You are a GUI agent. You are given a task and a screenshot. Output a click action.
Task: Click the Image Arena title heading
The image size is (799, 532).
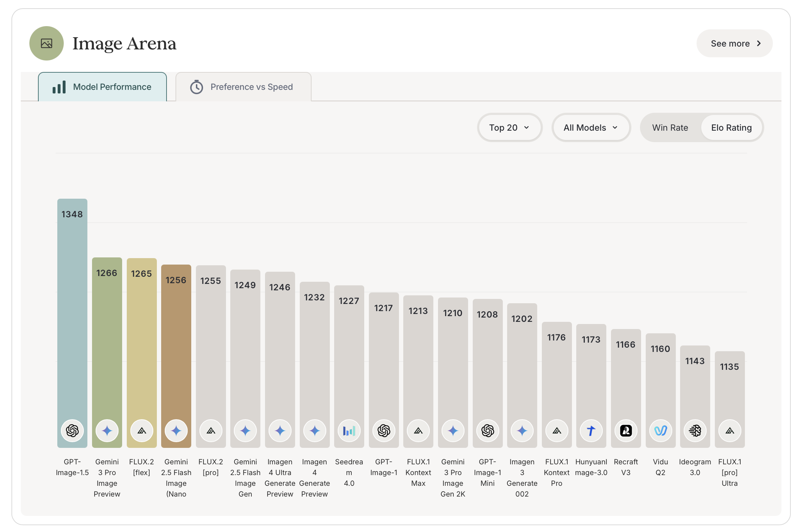click(124, 43)
